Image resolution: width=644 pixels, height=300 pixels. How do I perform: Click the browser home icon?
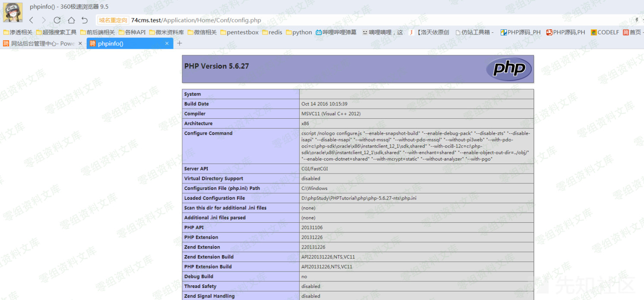71,20
